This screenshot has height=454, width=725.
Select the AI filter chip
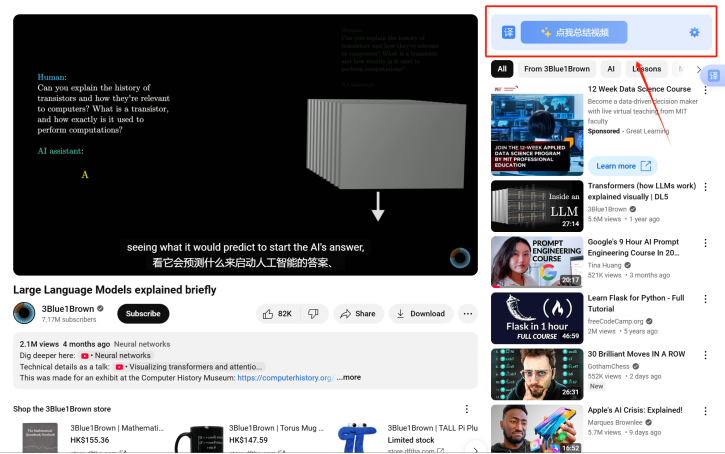[x=611, y=69]
